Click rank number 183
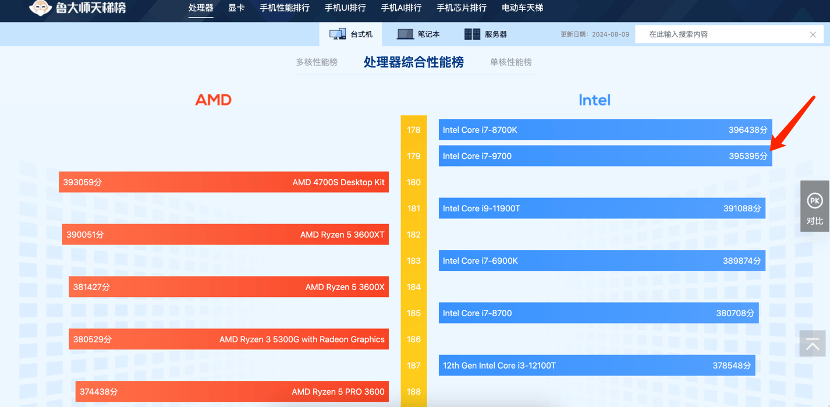 tap(413, 261)
